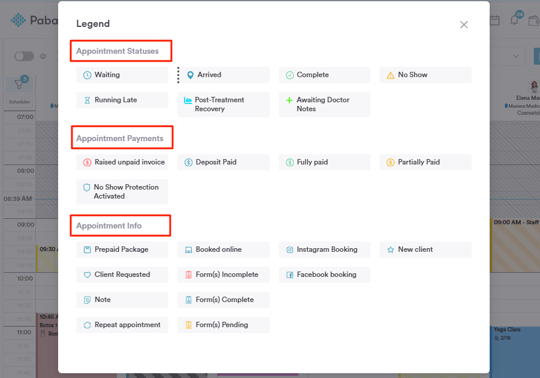Click the Running Late hourglass icon
540x378 pixels.
tap(87, 100)
